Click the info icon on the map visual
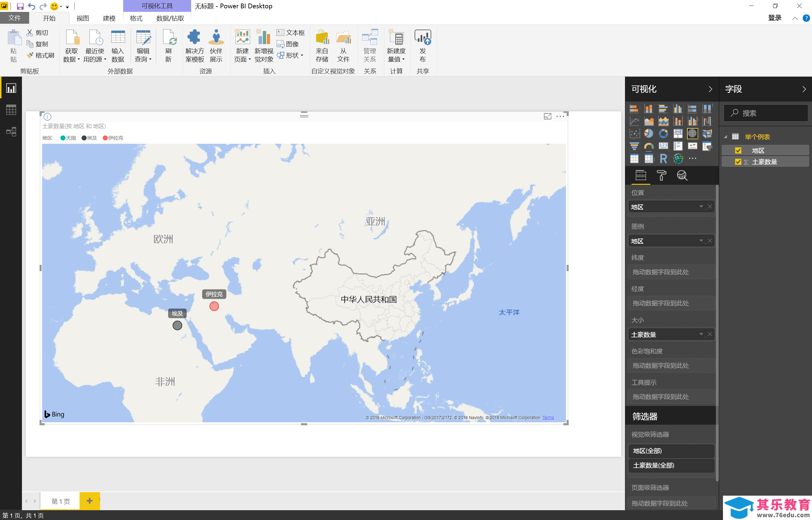Image resolution: width=812 pixels, height=520 pixels. [47, 117]
